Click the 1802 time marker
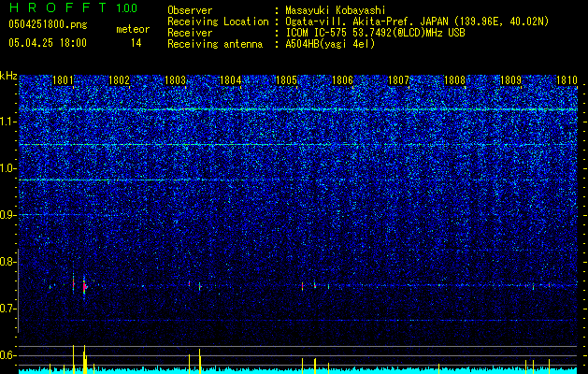The height and width of the screenshot is (374, 588). click(119, 80)
